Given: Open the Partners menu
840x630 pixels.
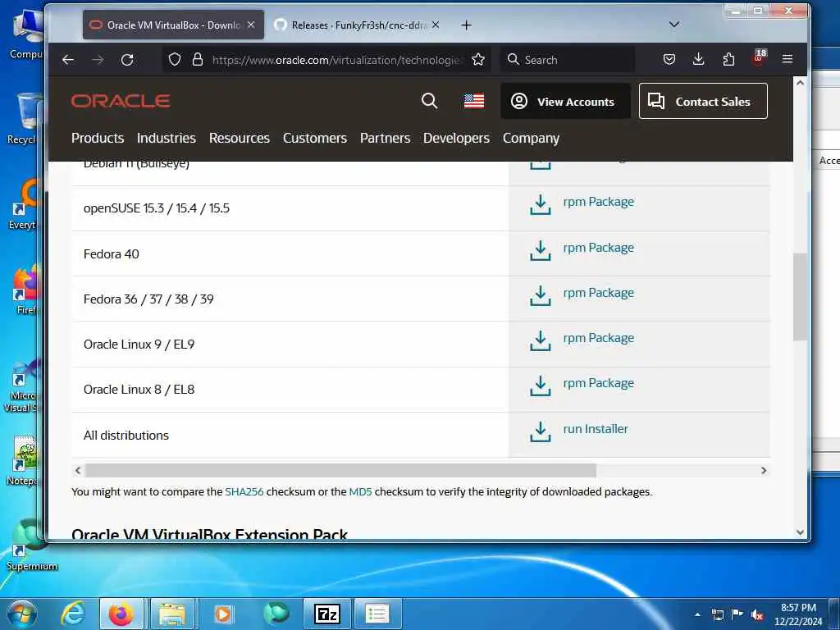Looking at the screenshot, I should pyautogui.click(x=386, y=138).
